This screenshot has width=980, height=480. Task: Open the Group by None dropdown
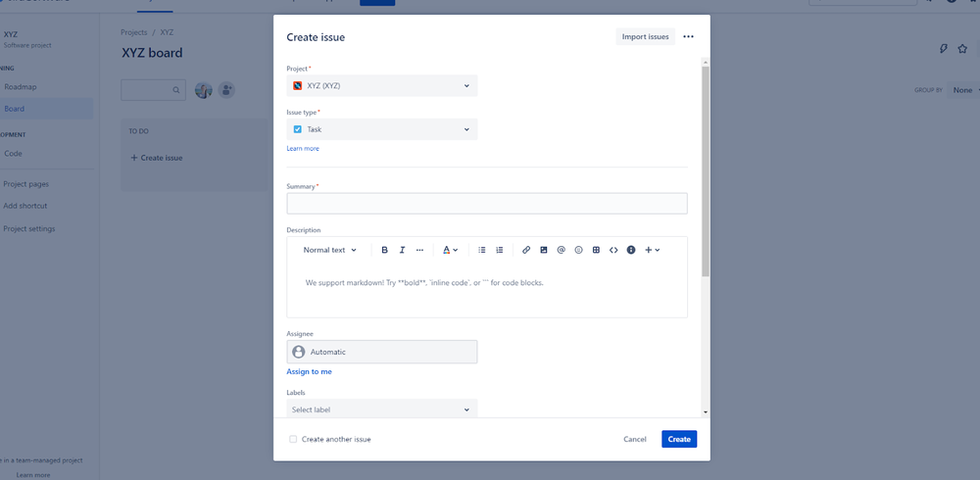pos(963,90)
